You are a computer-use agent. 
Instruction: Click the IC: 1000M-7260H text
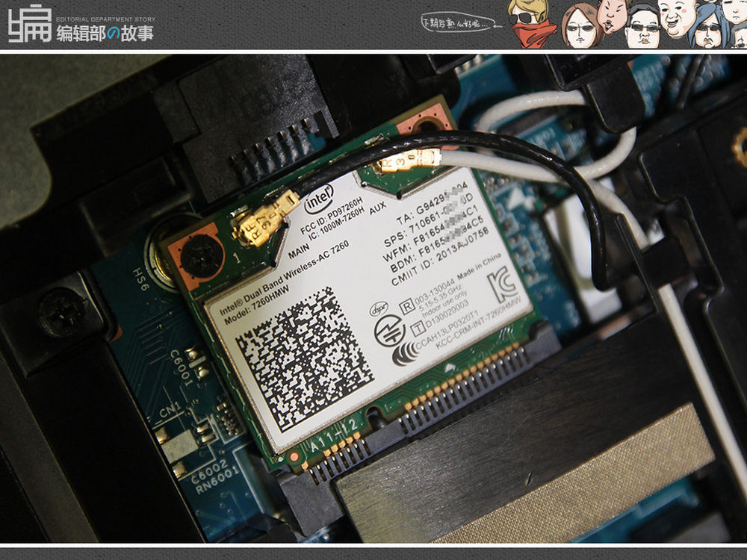(336, 223)
